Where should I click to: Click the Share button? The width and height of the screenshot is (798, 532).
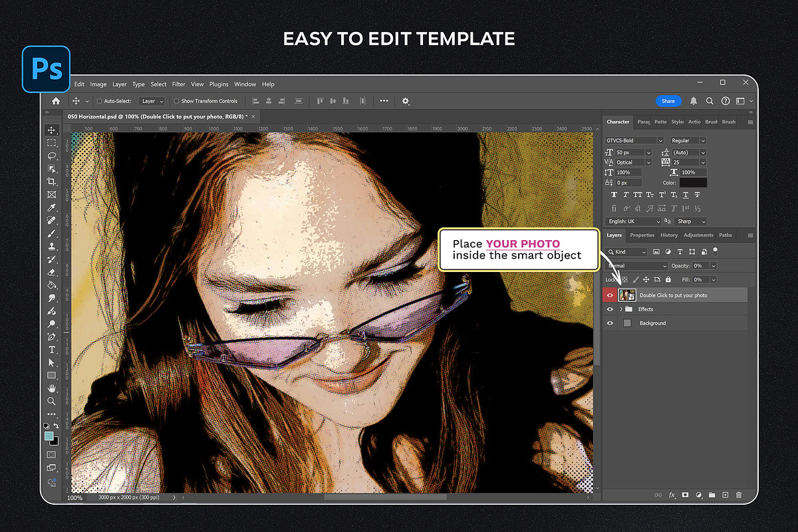coord(668,101)
